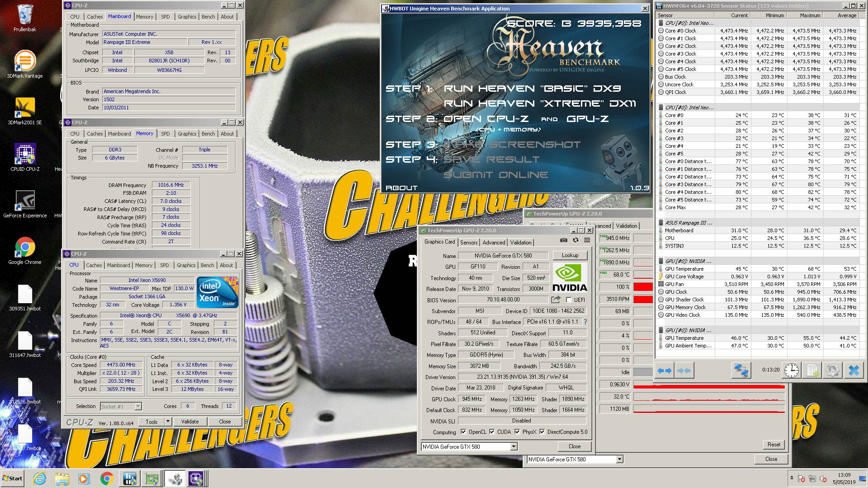Click the BIOS export arrow icon in GPU-Z
Image resolution: width=868 pixels, height=488 pixels.
click(x=556, y=300)
